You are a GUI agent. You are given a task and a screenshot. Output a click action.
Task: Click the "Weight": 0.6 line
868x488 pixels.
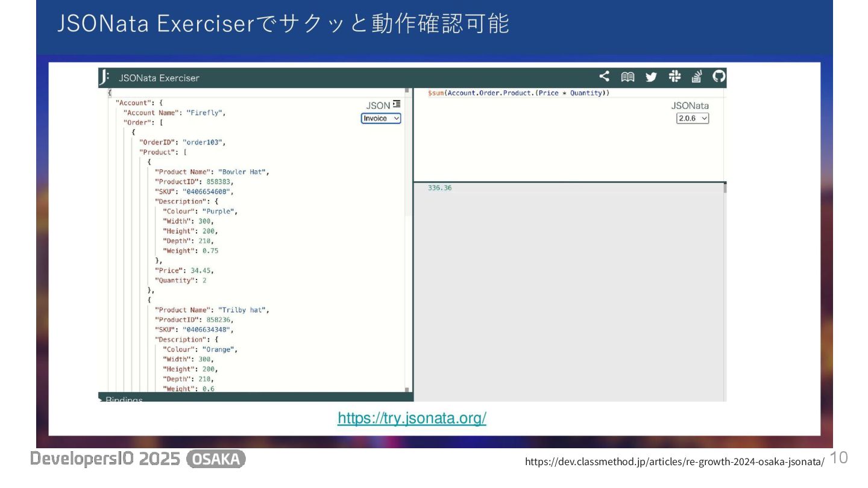click(189, 389)
